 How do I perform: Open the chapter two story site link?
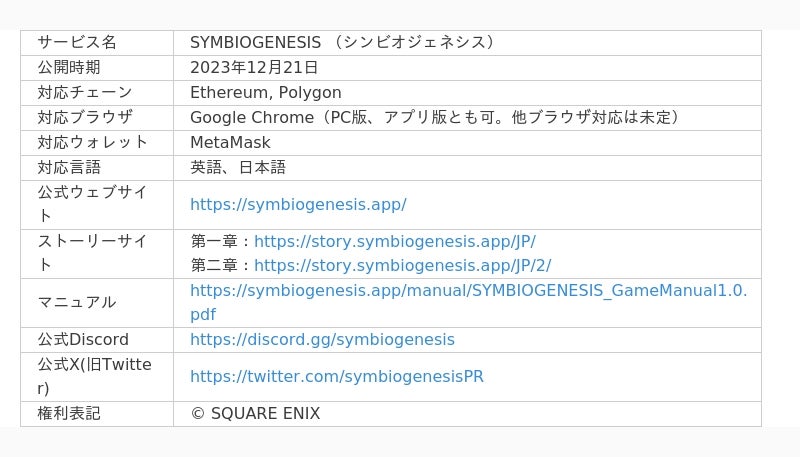[402, 265]
